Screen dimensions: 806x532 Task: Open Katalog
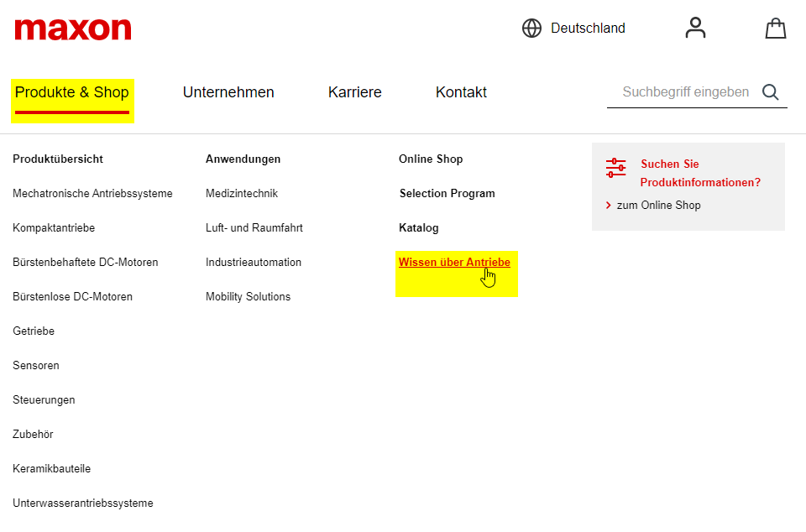click(x=418, y=228)
